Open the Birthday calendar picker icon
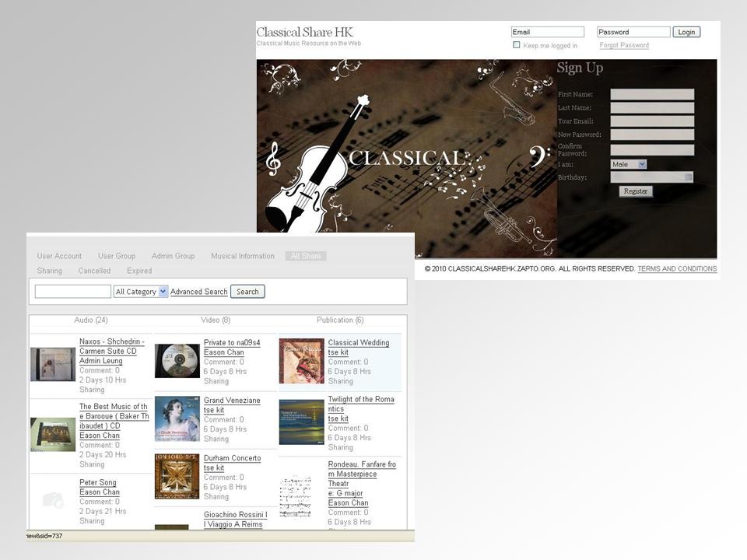 tap(689, 177)
